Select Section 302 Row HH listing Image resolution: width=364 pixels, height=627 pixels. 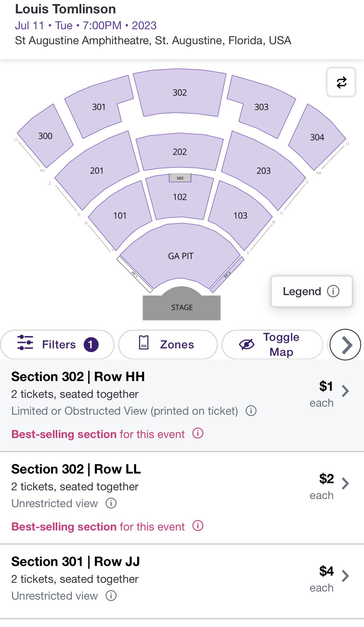[182, 405]
